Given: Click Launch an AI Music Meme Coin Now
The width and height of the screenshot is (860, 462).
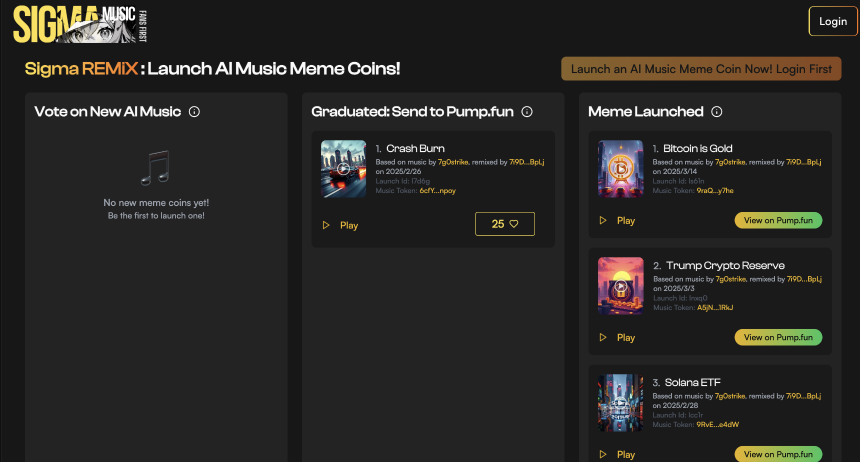Looking at the screenshot, I should click(701, 69).
